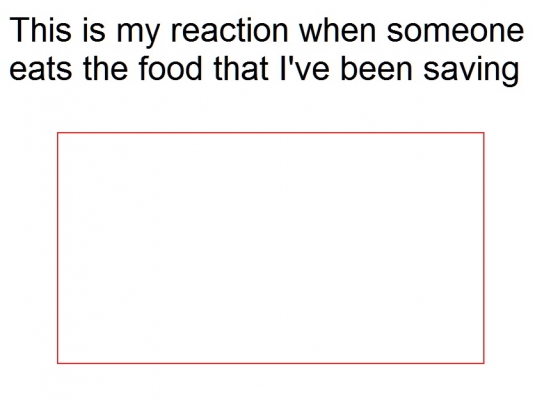Select the word "my" in the first line
Viewport: 535px width, 400px height.
point(138,33)
